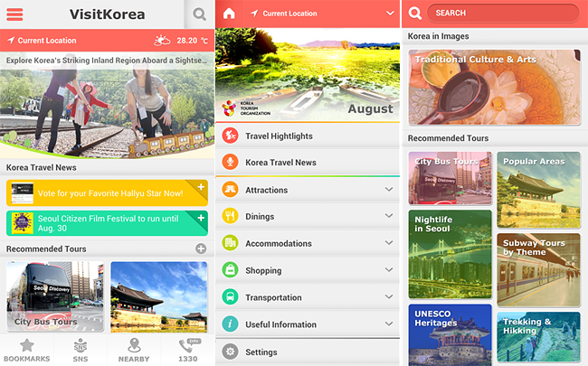Open right-panel City Bus Tours tile
Screen dimensions: 588x366
pos(450,178)
